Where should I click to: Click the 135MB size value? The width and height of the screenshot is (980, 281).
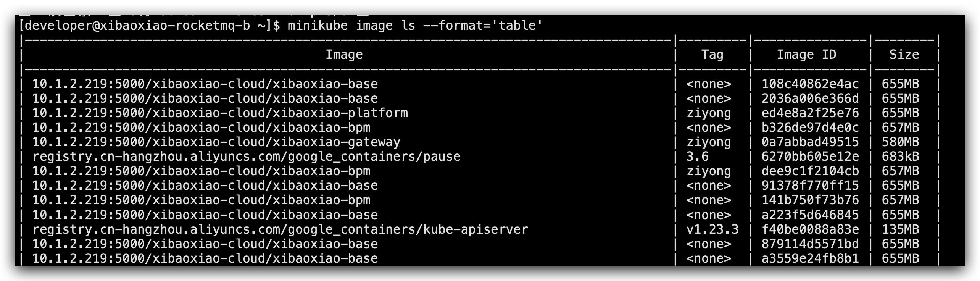click(900, 229)
